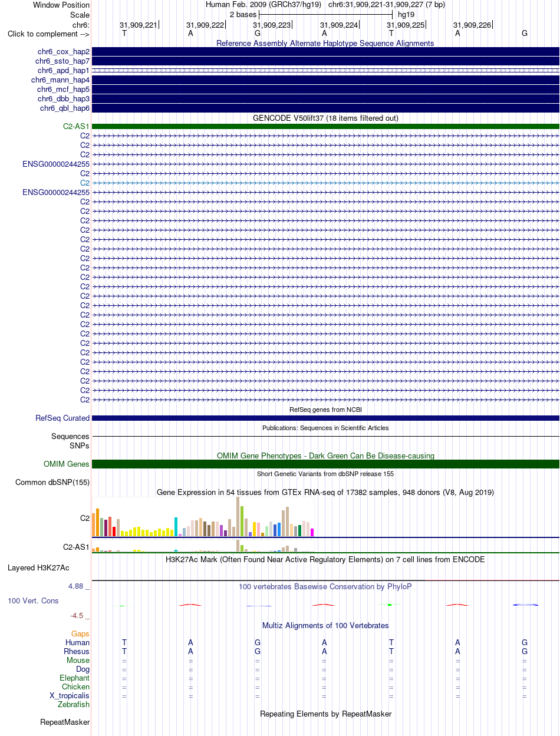
Task: Click the Scale label
Action: point(80,15)
